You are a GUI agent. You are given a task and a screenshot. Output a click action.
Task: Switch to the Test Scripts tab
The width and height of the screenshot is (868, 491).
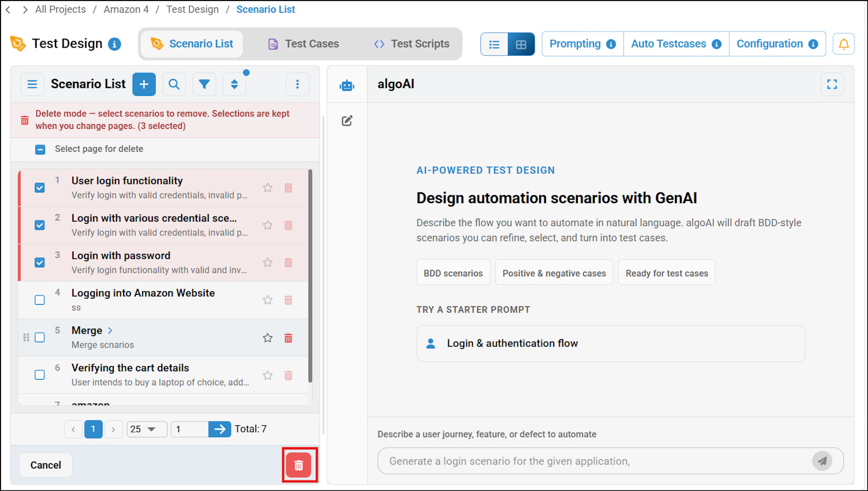(412, 44)
